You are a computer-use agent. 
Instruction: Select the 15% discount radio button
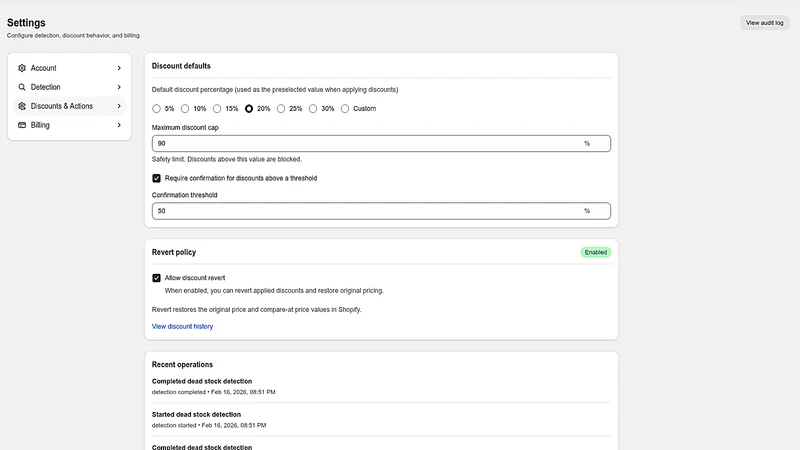217,109
